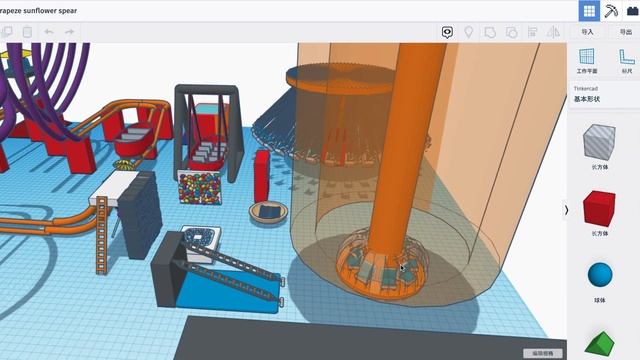Open the Bricks mode icon
This screenshot has height=360, width=640.
[x=632, y=11]
